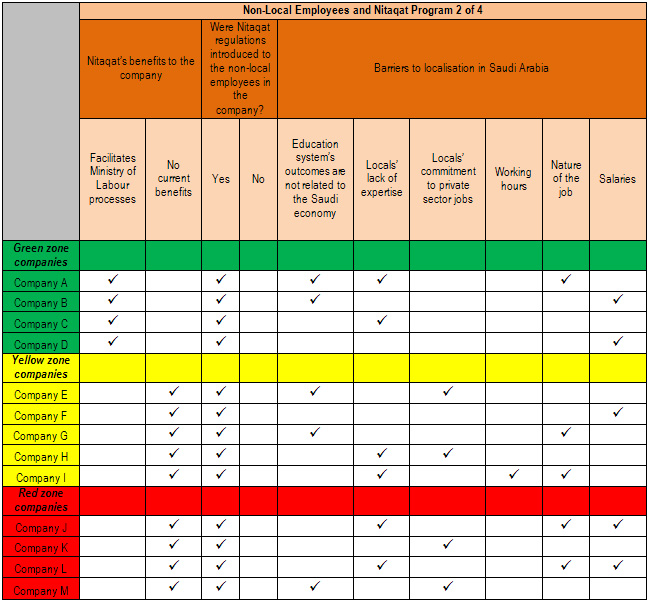Select Company L's checkmark in the Salaries column
This screenshot has width=650, height=603.
tap(618, 565)
